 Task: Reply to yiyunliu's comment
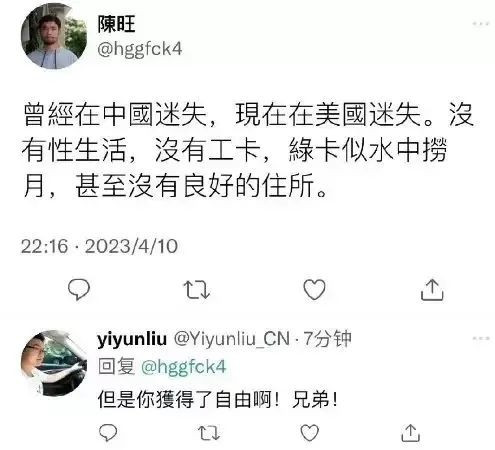[x=108, y=433]
